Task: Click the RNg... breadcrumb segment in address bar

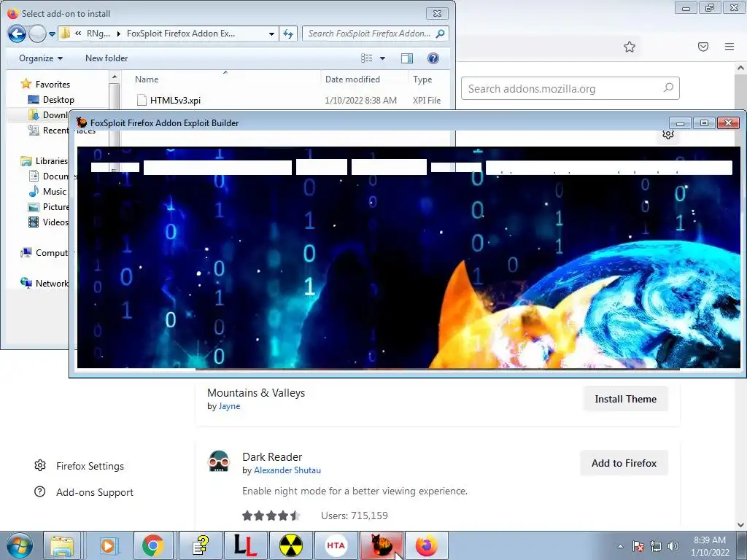Action: tap(98, 34)
